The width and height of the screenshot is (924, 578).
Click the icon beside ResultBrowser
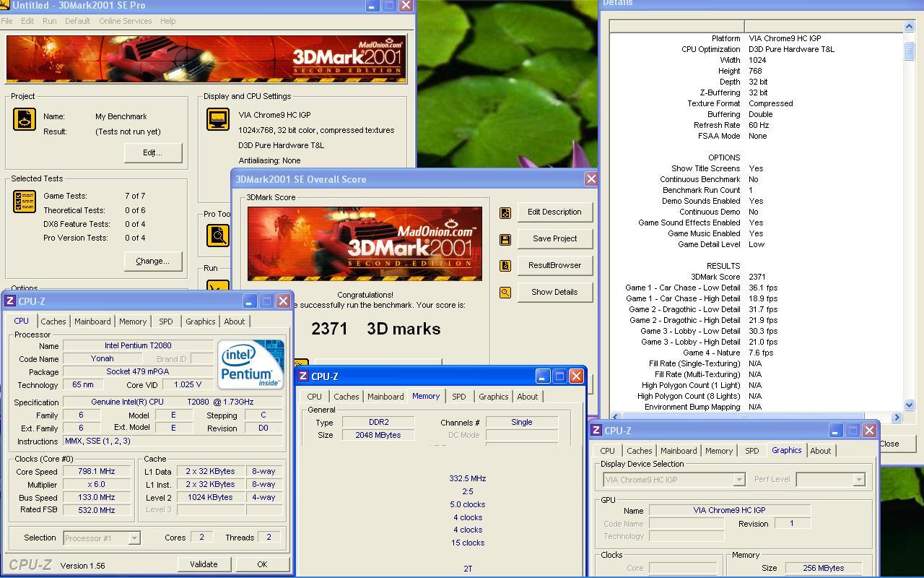(505, 266)
